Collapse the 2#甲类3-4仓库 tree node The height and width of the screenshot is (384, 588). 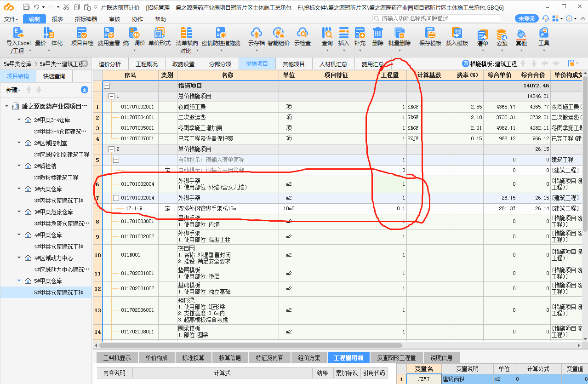click(x=19, y=120)
